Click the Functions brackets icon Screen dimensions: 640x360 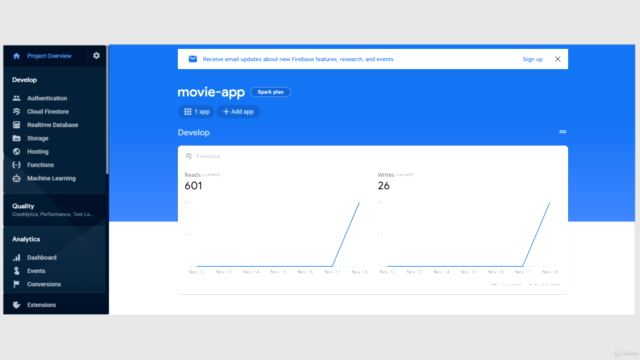point(16,165)
